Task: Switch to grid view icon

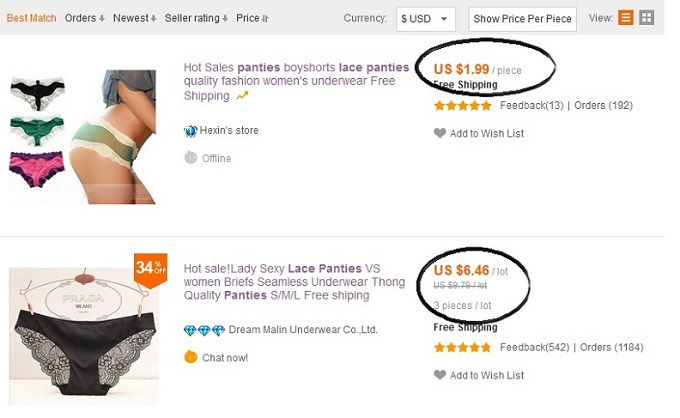Action: 646,18
